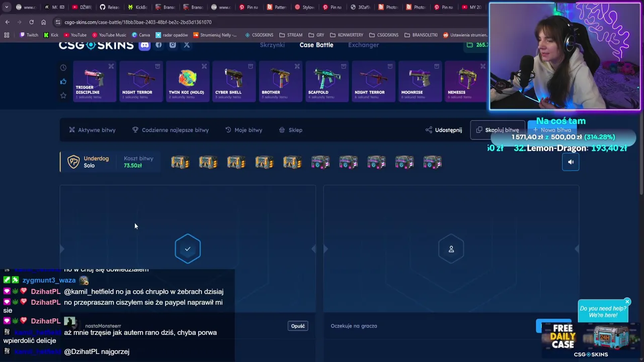This screenshot has height=362, width=644.
Task: Select the star sidebar icon
Action: [x=63, y=95]
